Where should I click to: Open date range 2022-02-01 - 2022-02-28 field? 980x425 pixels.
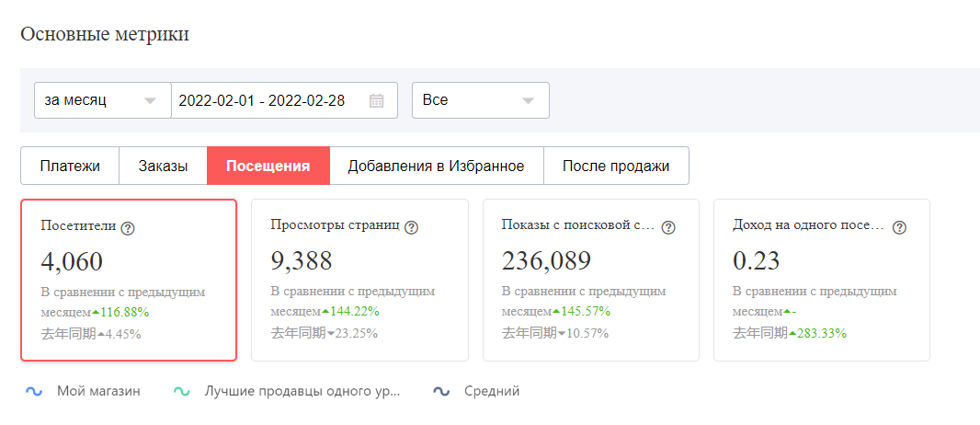(x=284, y=100)
